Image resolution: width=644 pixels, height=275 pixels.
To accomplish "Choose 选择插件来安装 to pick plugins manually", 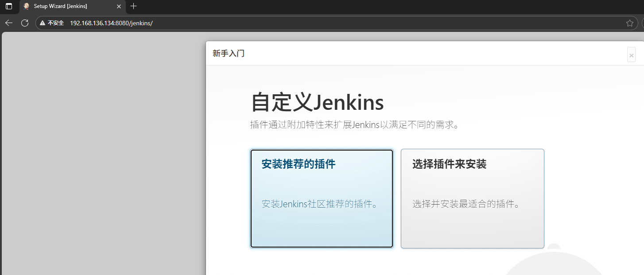I will [x=472, y=198].
